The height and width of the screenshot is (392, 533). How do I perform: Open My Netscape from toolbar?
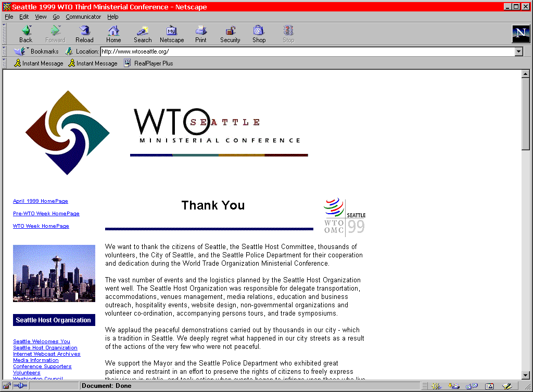[x=172, y=34]
